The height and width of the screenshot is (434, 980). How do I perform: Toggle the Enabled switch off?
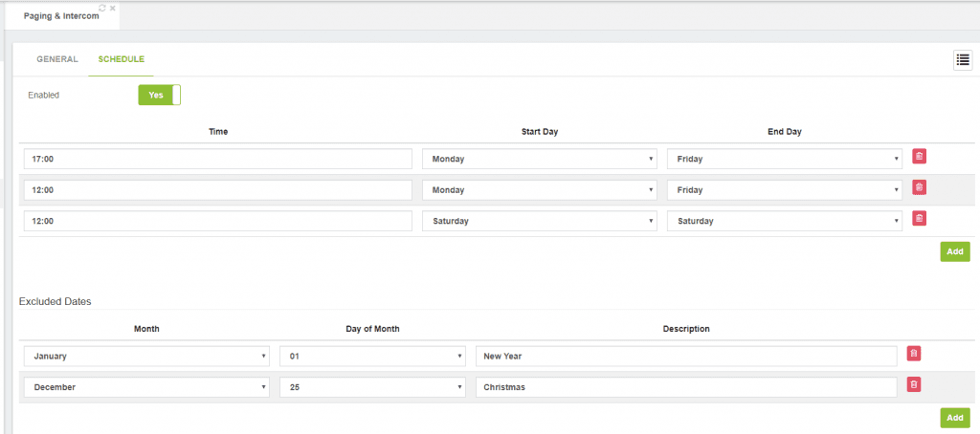pyautogui.click(x=160, y=95)
